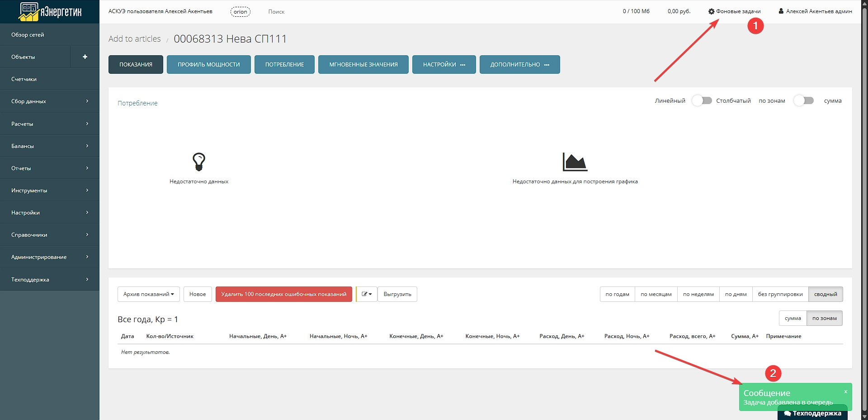Image resolution: width=868 pixels, height=420 pixels.
Task: Click the area chart icon
Action: click(575, 162)
